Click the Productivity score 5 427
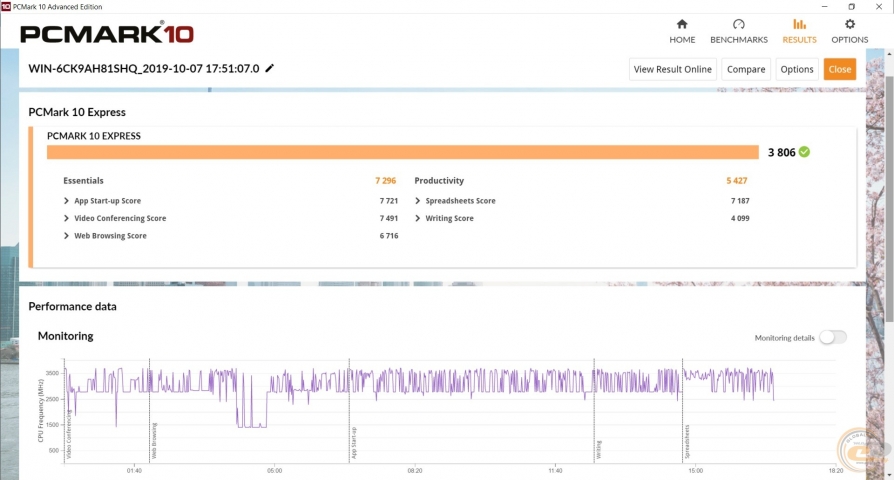The width and height of the screenshot is (894, 480). (737, 181)
